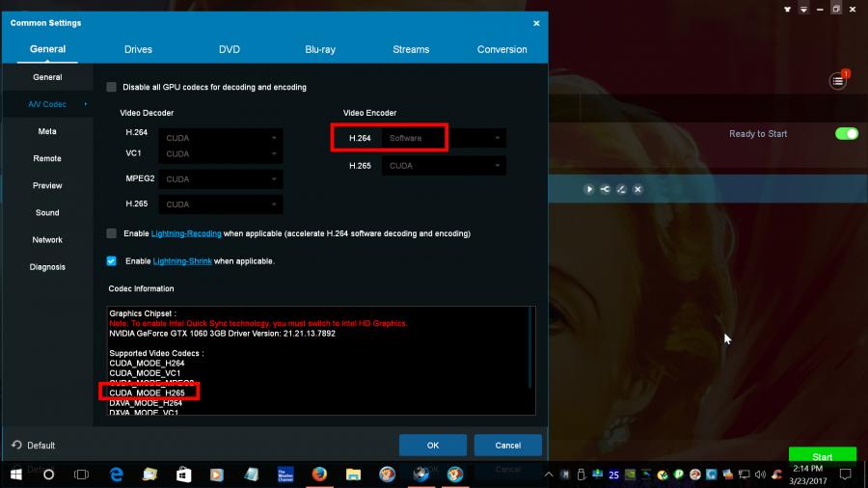Select Preview in the sidebar
This screenshot has width=868, height=488.
point(47,185)
